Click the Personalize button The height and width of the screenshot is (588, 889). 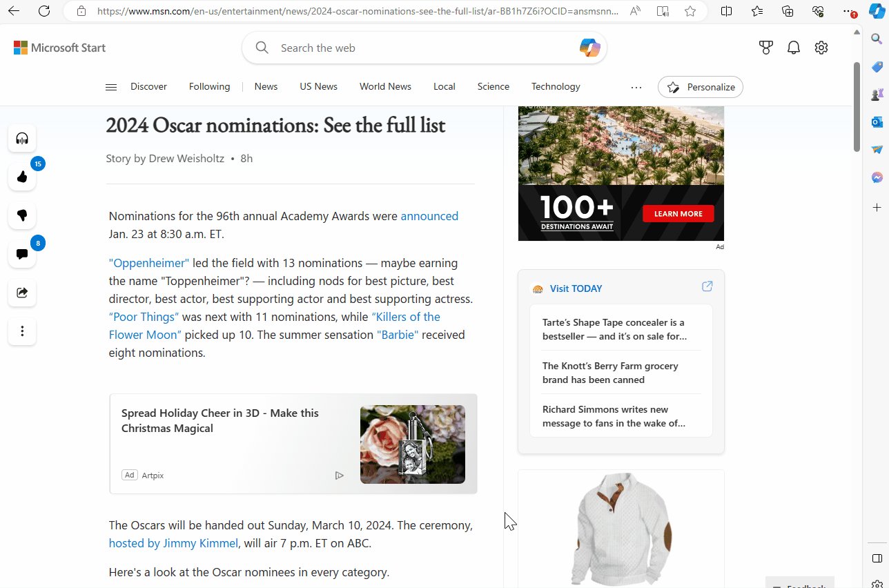[x=701, y=87]
